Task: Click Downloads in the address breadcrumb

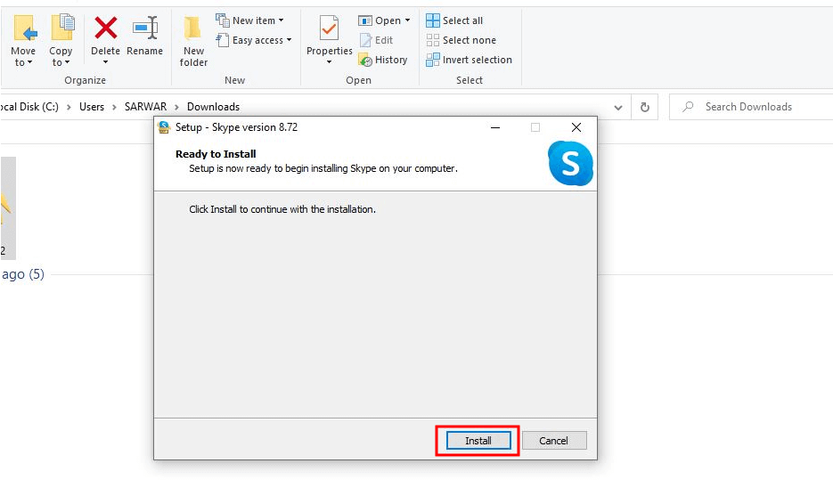Action: click(213, 107)
